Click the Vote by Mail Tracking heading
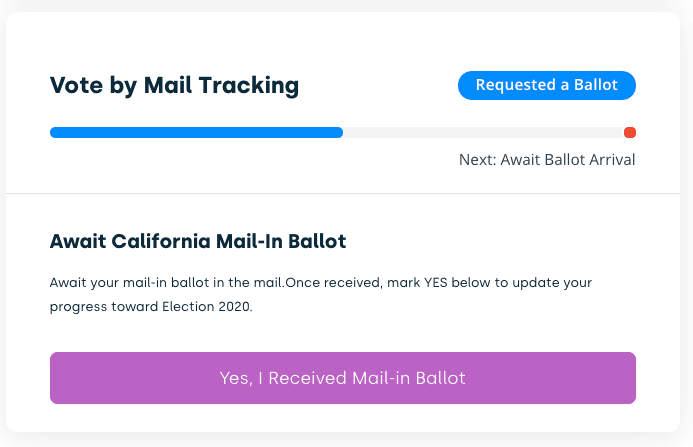This screenshot has height=447, width=693. click(x=174, y=86)
